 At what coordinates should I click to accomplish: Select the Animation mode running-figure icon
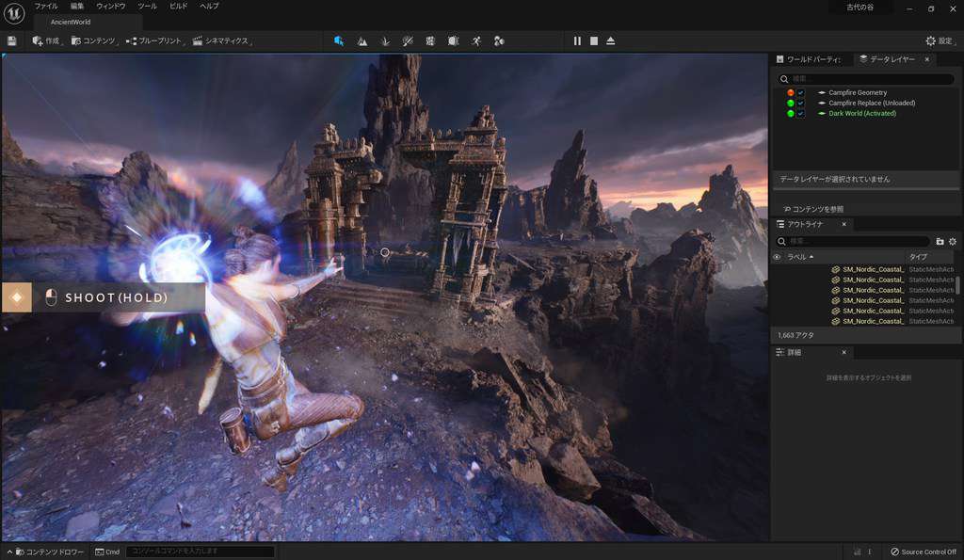pos(476,41)
